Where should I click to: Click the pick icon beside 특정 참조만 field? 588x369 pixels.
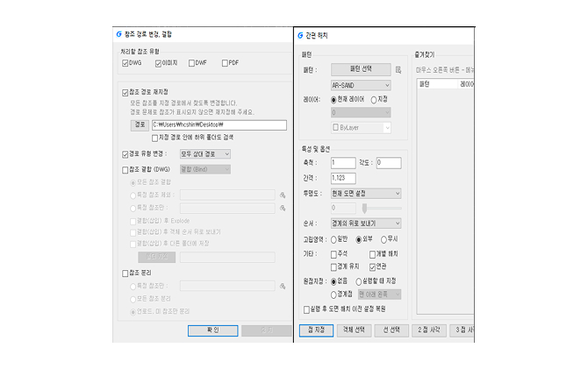(x=283, y=209)
